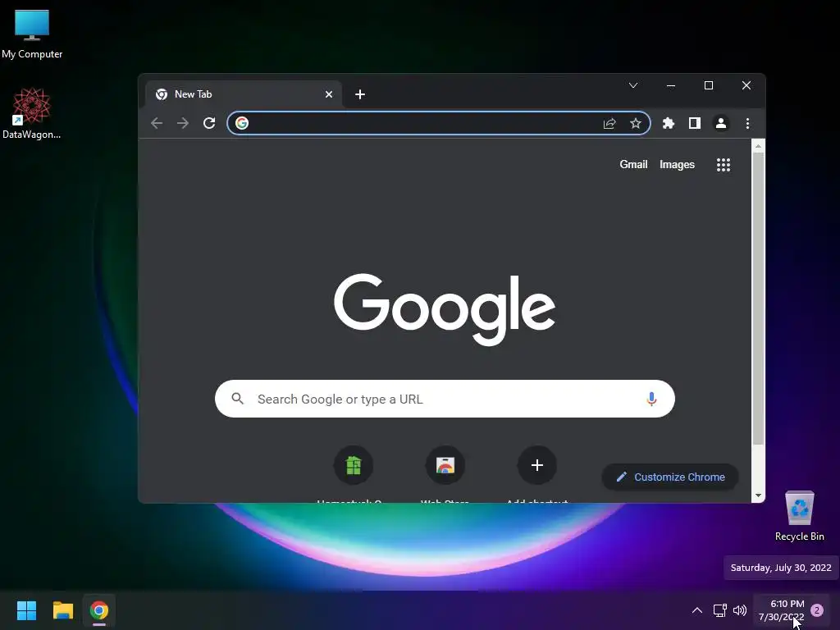The width and height of the screenshot is (840, 630).
Task: Go back using Chrome's back arrow
Action: [157, 123]
